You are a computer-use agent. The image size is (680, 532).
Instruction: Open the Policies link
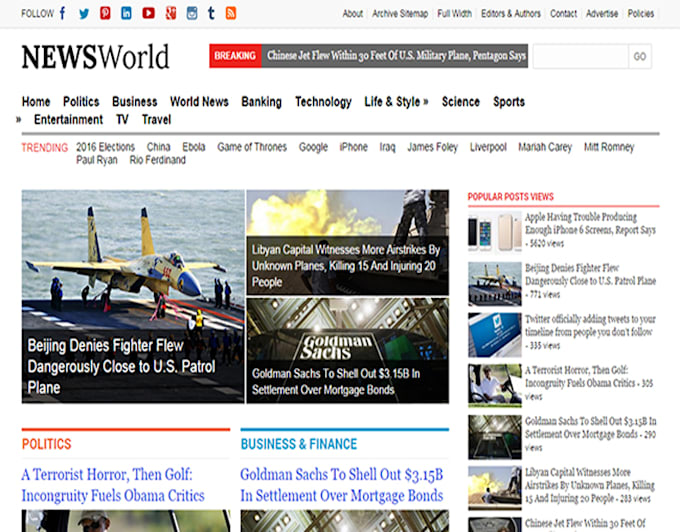click(641, 14)
